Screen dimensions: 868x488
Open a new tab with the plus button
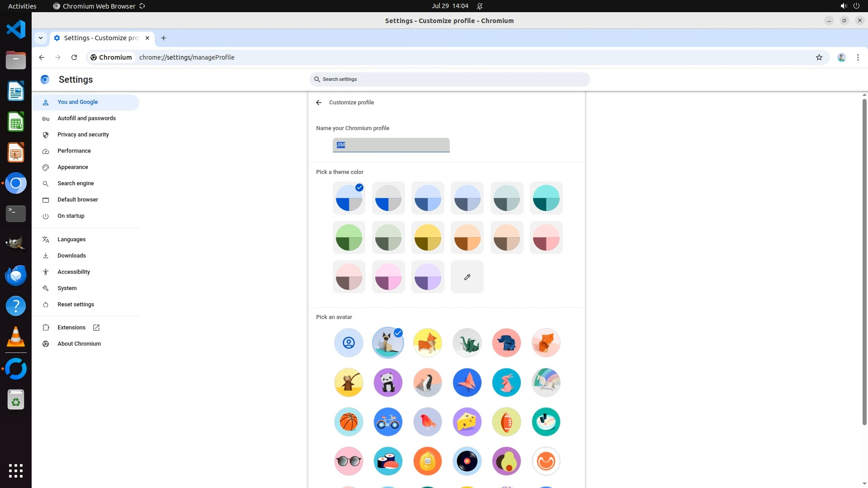coord(164,38)
